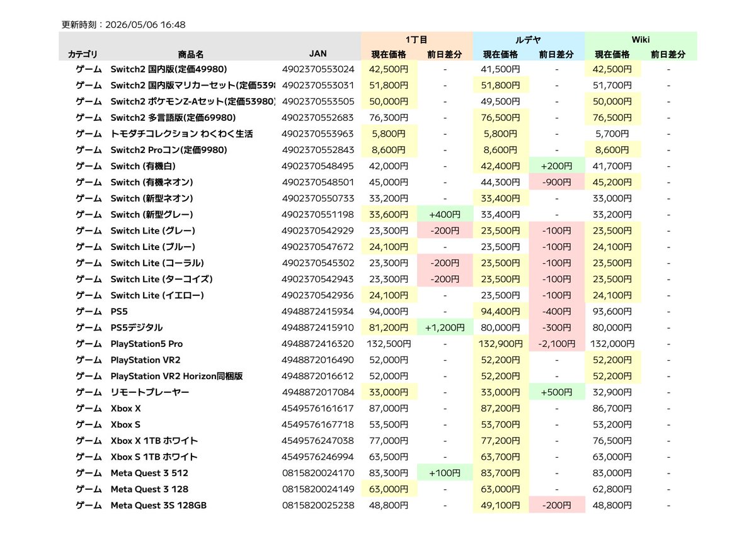Screen dimensions: 756x534
Task: Select product Meta Quest 3 512
Action: (149, 473)
